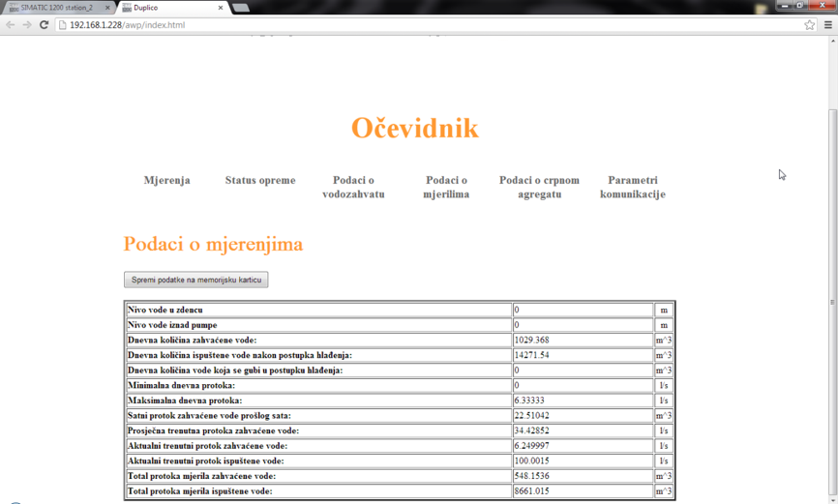838x504 pixels.
Task: Close the SIMATIC 1200 station_2 tab
Action: (x=106, y=8)
